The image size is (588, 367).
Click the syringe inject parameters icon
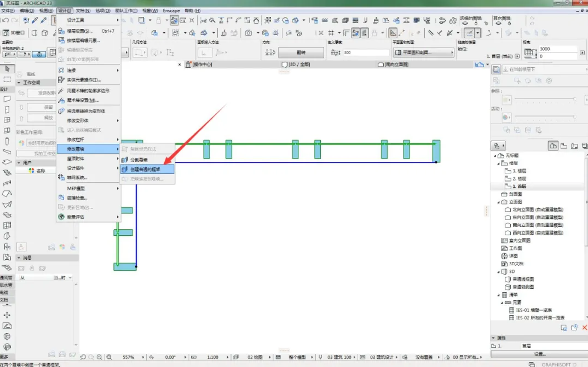tap(44, 20)
